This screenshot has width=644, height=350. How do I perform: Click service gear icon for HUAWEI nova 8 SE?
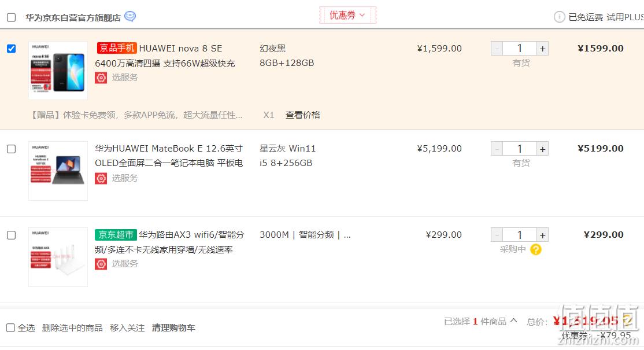101,78
